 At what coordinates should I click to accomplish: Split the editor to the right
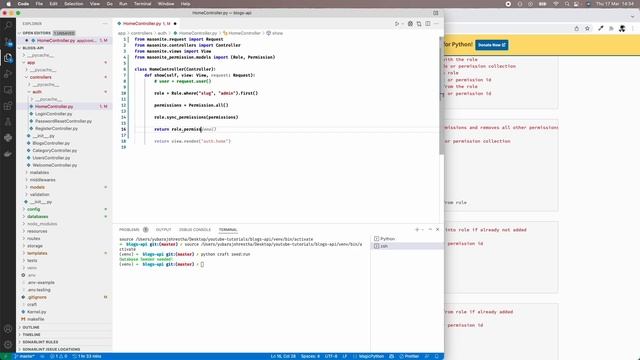pos(428,24)
